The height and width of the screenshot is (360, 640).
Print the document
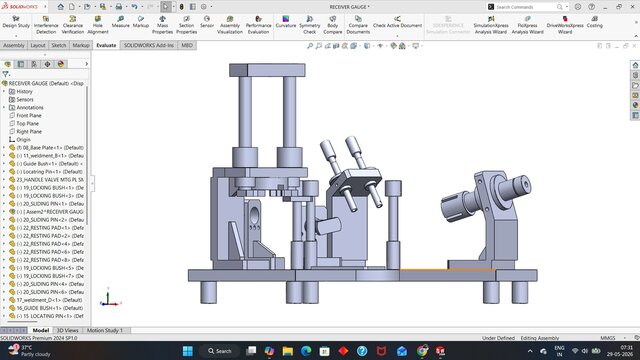pos(118,7)
